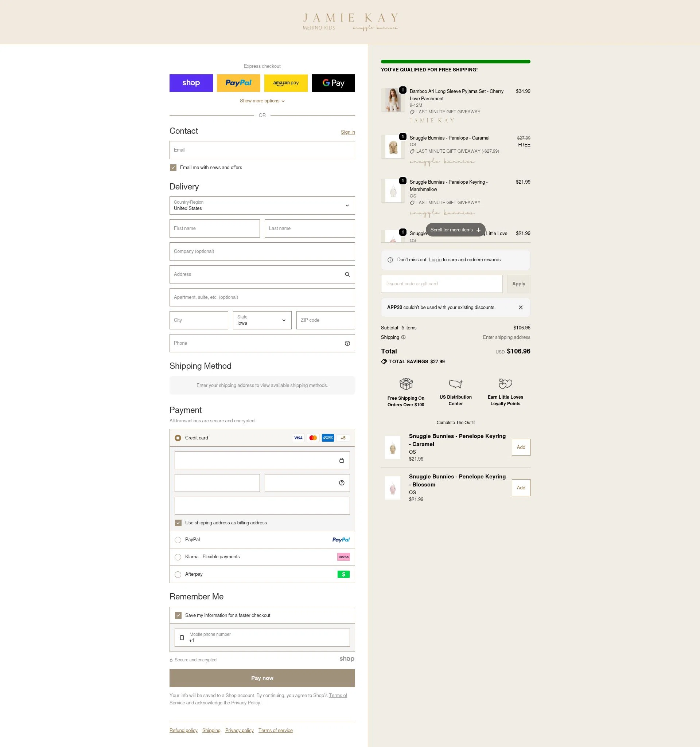Click the shipping info tooltip icon
700x747 pixels.
click(404, 337)
